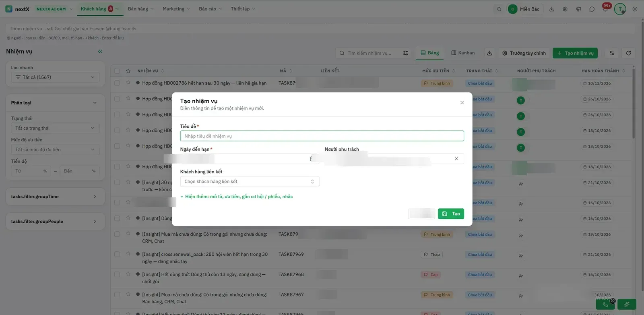Toggle the select-all checkbox in table header
Viewport: 644px width, 315px height.
point(117,71)
